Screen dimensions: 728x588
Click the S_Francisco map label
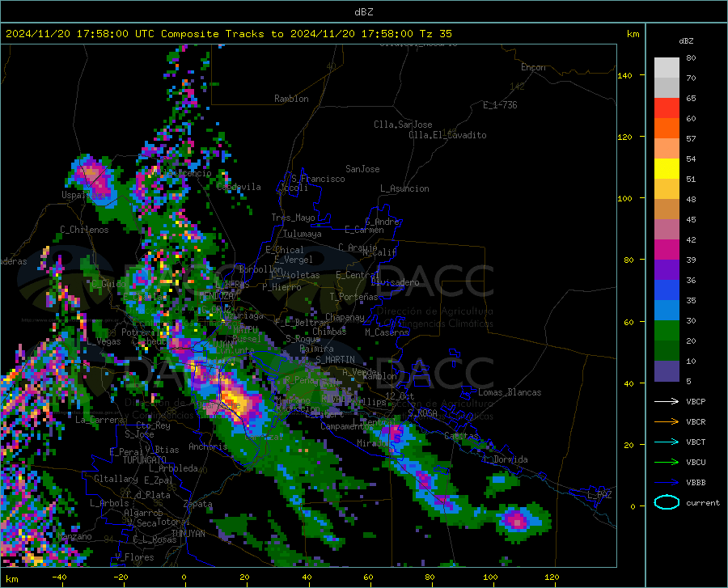point(318,179)
